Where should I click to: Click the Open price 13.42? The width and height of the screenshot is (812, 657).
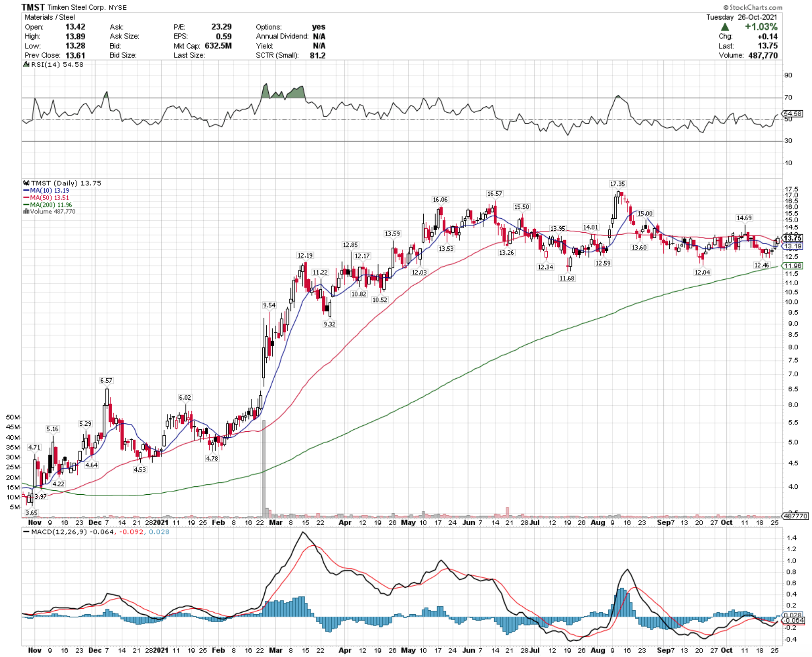pyautogui.click(x=75, y=27)
